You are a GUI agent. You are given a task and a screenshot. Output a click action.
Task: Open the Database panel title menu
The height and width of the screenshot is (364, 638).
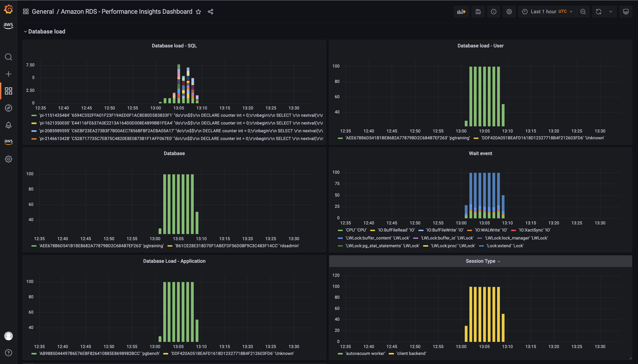pyautogui.click(x=174, y=154)
